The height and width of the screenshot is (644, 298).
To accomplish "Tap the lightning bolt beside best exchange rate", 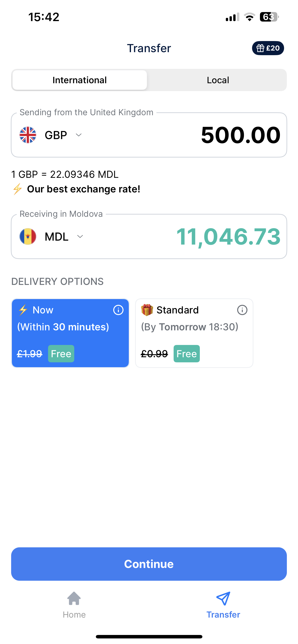I will click(17, 189).
